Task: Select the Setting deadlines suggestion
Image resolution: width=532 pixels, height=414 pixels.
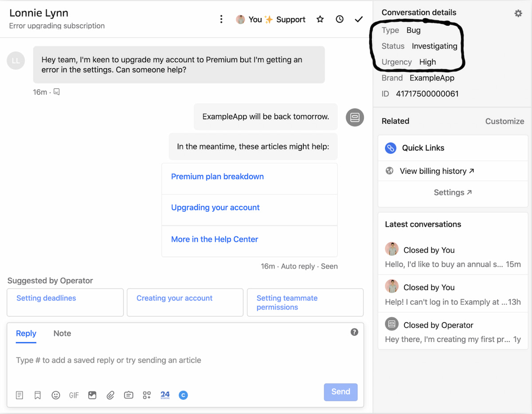Action: pyautogui.click(x=46, y=298)
